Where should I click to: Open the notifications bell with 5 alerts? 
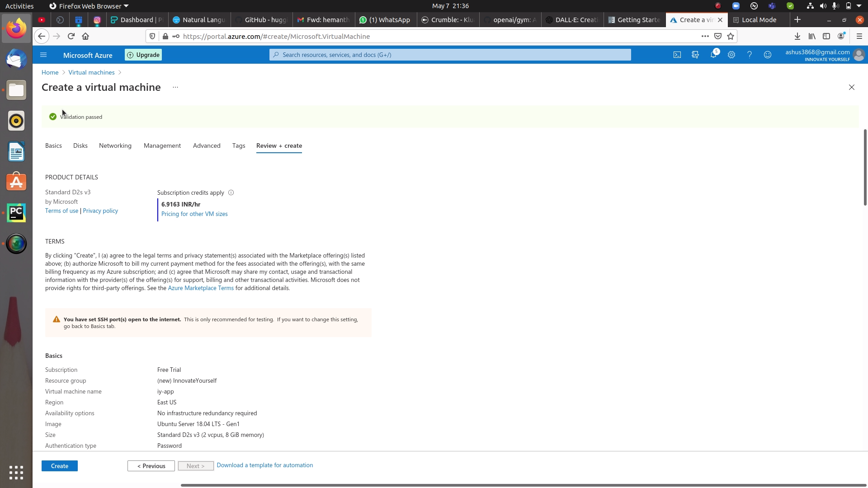(713, 55)
